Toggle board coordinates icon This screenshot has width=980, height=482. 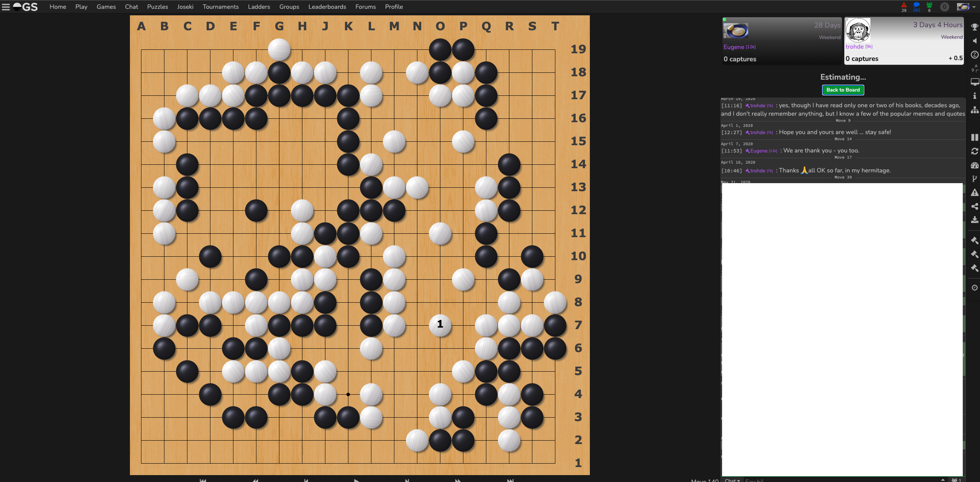click(x=975, y=68)
